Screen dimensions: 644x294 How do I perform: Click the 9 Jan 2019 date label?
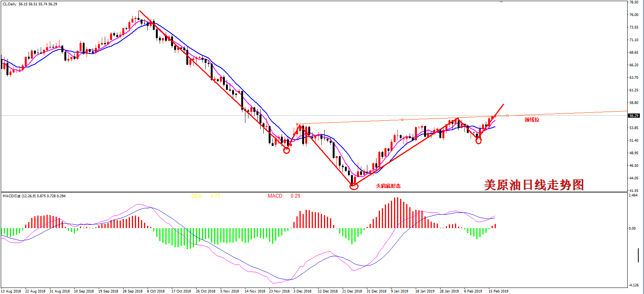(399, 291)
